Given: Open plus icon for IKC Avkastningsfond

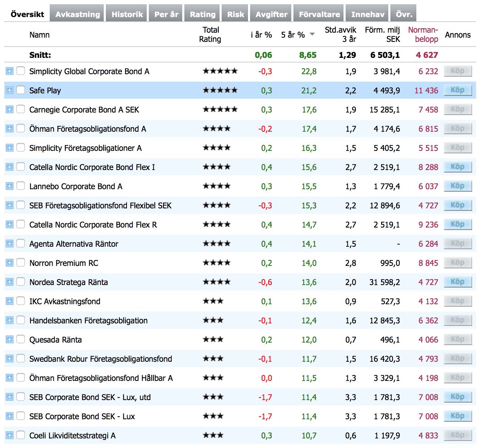Looking at the screenshot, I should pyautogui.click(x=10, y=301).
